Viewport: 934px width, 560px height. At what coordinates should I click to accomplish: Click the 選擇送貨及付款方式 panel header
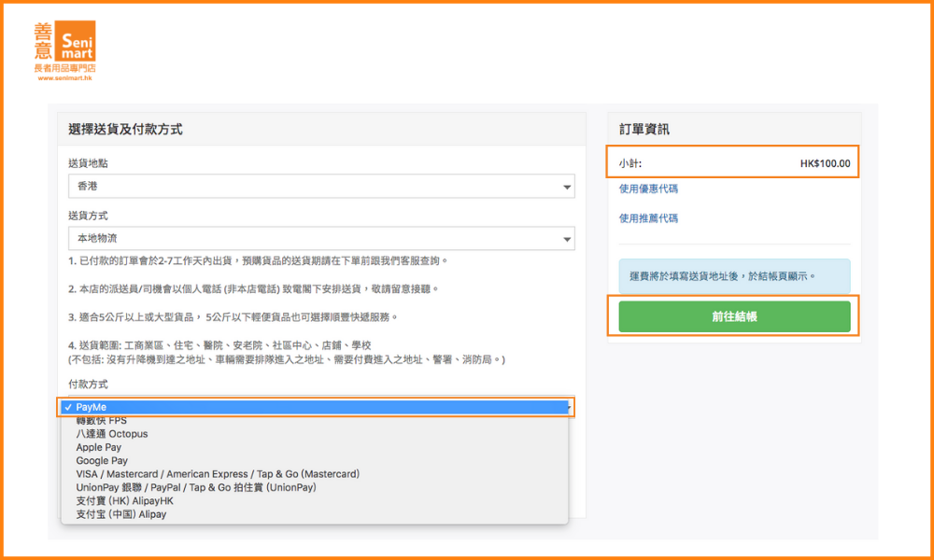click(x=126, y=130)
